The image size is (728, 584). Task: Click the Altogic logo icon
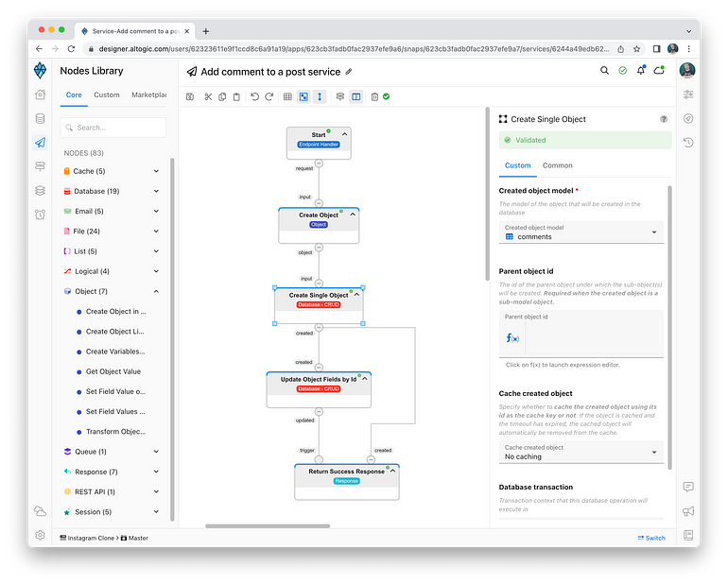[x=41, y=71]
